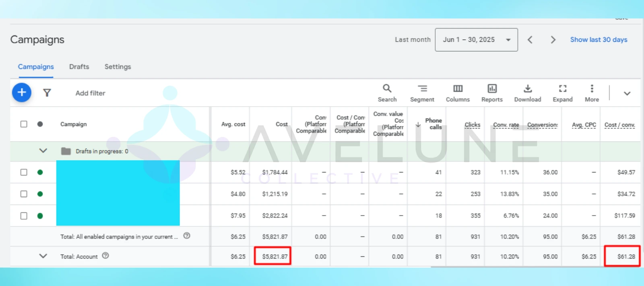Click the 6.76% conv. rate cell
This screenshot has width=644, height=286.
511,216
